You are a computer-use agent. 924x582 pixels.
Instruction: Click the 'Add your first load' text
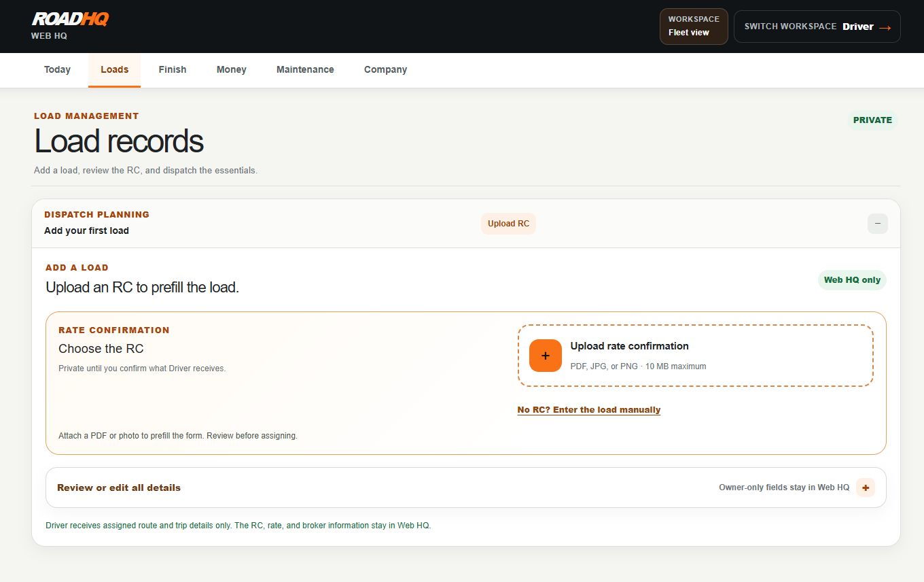point(86,230)
